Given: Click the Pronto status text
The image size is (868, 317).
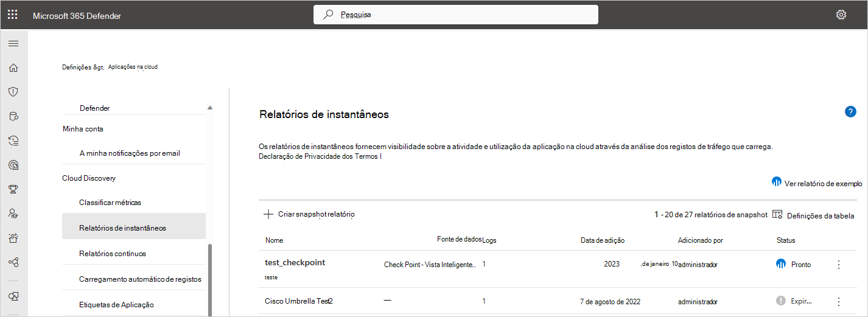Looking at the screenshot, I should (801, 265).
